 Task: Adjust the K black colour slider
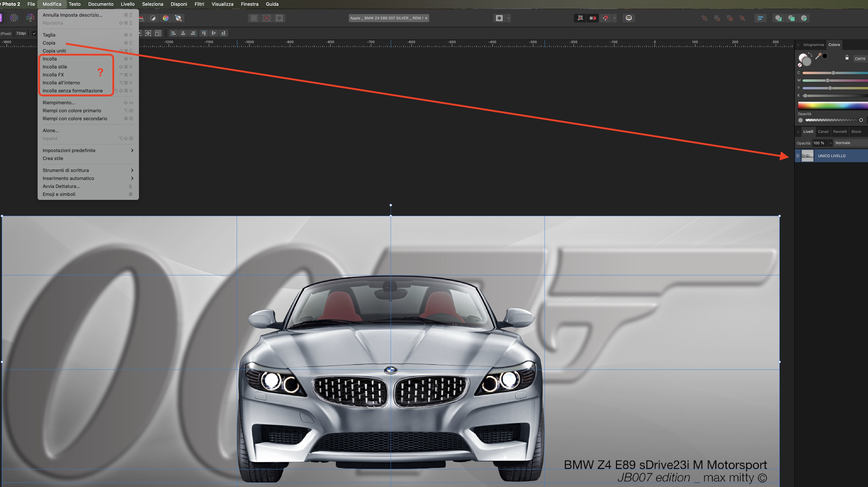[x=835, y=96]
